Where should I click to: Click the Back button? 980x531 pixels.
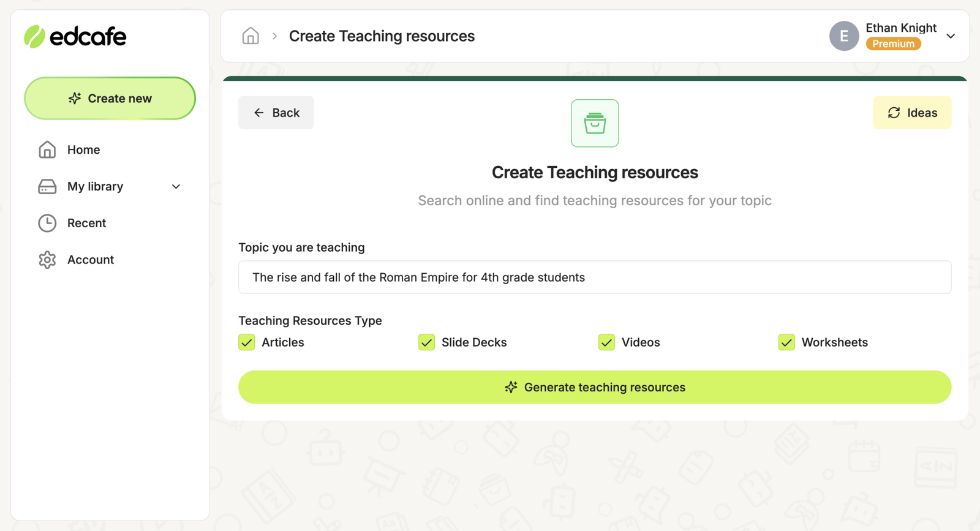click(276, 113)
